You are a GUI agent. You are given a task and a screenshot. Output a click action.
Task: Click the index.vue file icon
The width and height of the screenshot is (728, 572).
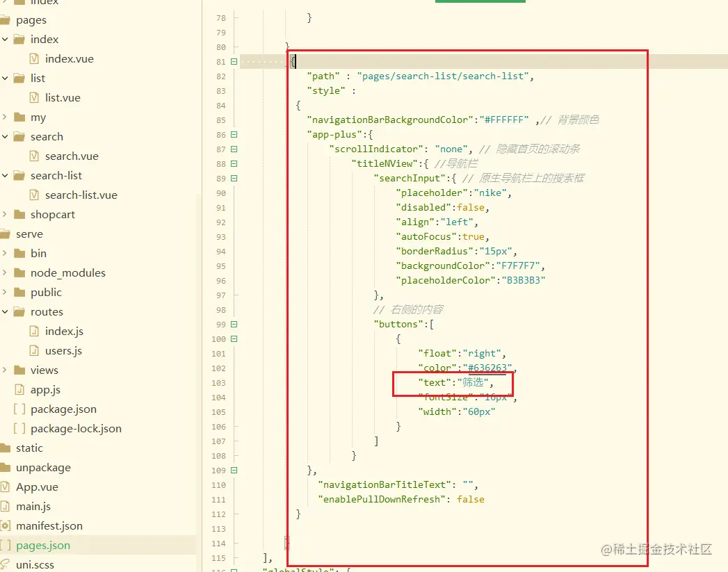pyautogui.click(x=34, y=58)
